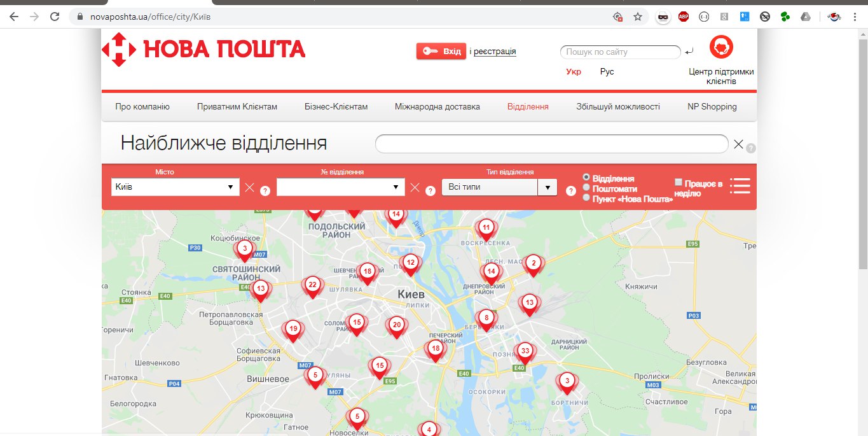Click the help icon next to Місто
868x436 pixels.
[265, 191]
